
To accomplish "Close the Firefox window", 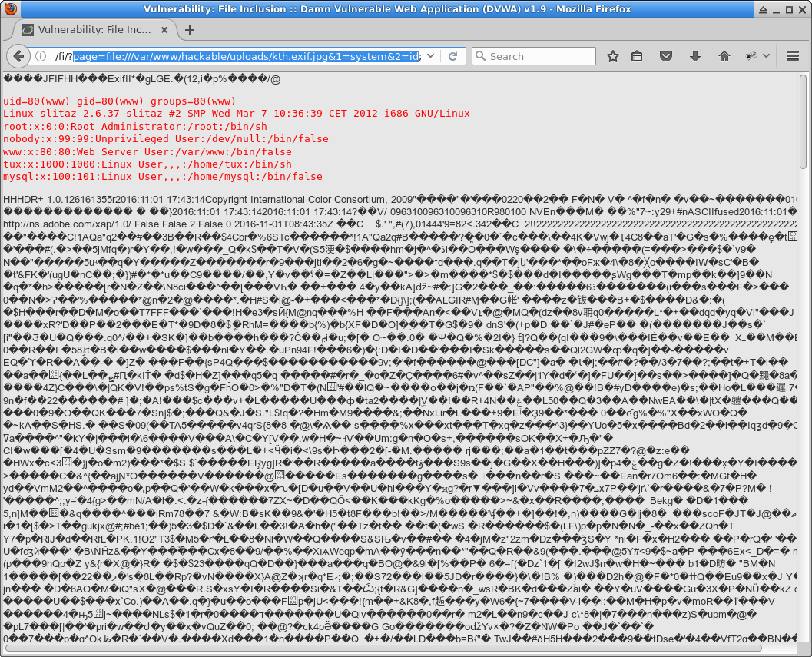I will (x=802, y=9).
